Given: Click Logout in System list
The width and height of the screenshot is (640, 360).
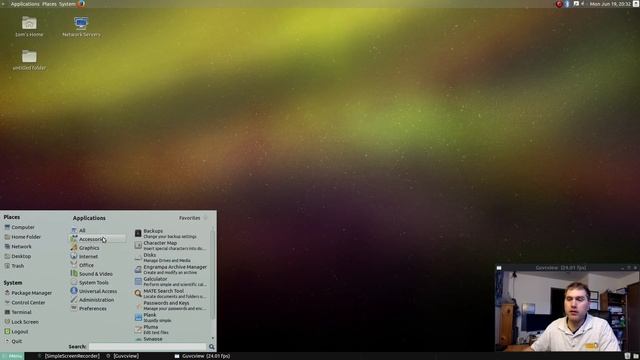Looking at the screenshot, I should 16,332.
